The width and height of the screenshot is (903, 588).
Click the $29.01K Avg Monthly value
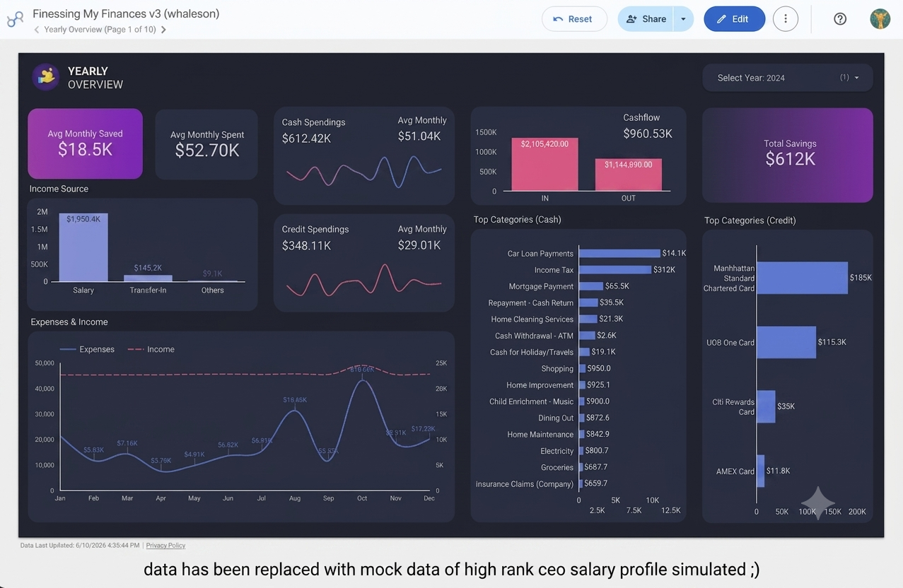(x=419, y=245)
